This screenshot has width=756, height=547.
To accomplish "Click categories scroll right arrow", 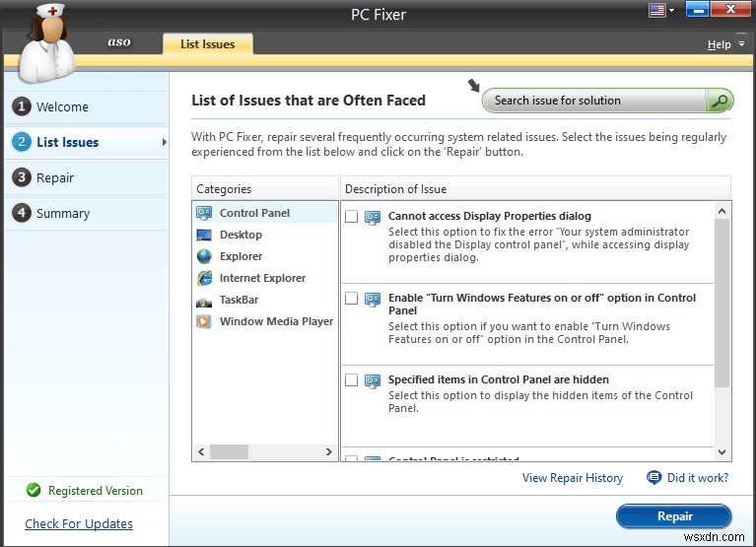I will tap(329, 452).
